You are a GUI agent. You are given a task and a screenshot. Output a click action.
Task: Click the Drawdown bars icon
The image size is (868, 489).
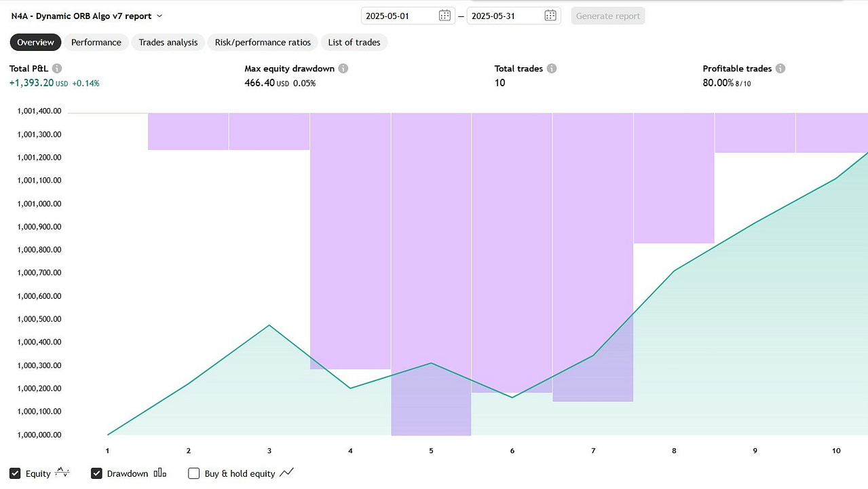160,473
